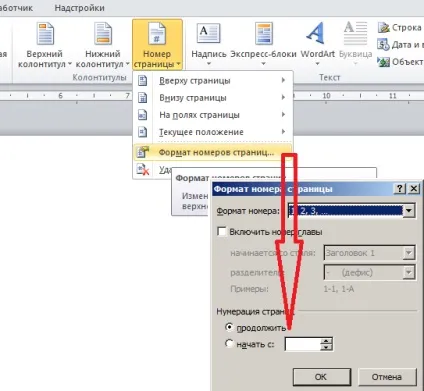Click the Строка подписи ribbon icon

tap(384, 28)
